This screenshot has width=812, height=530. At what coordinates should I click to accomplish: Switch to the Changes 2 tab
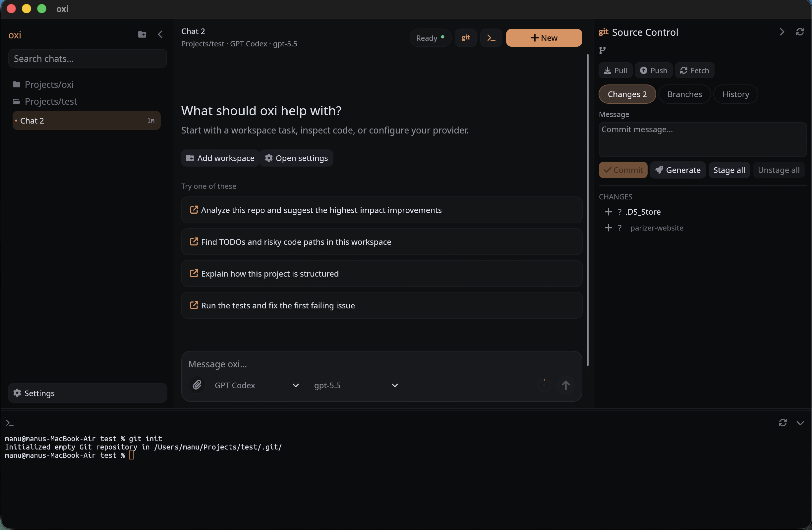point(627,94)
